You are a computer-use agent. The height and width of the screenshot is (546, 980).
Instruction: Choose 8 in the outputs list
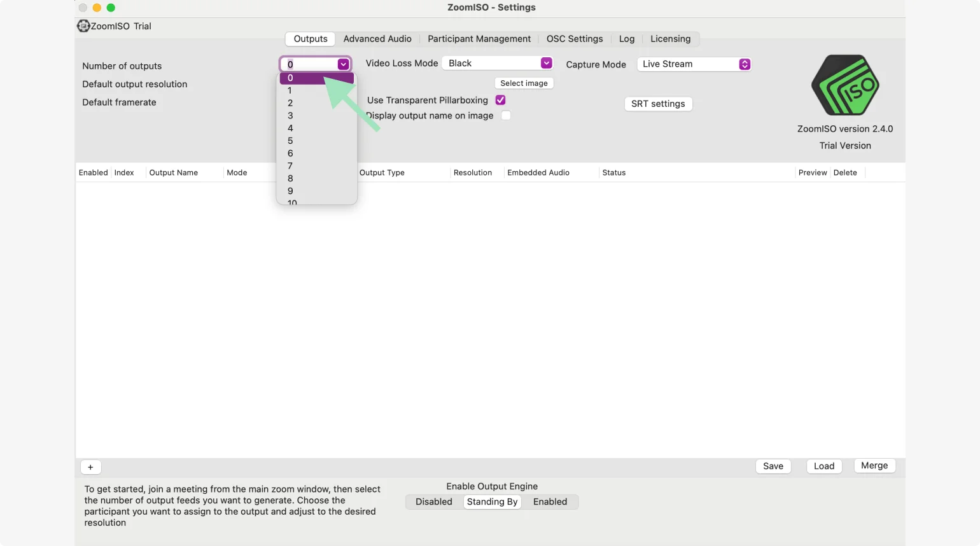(317, 179)
